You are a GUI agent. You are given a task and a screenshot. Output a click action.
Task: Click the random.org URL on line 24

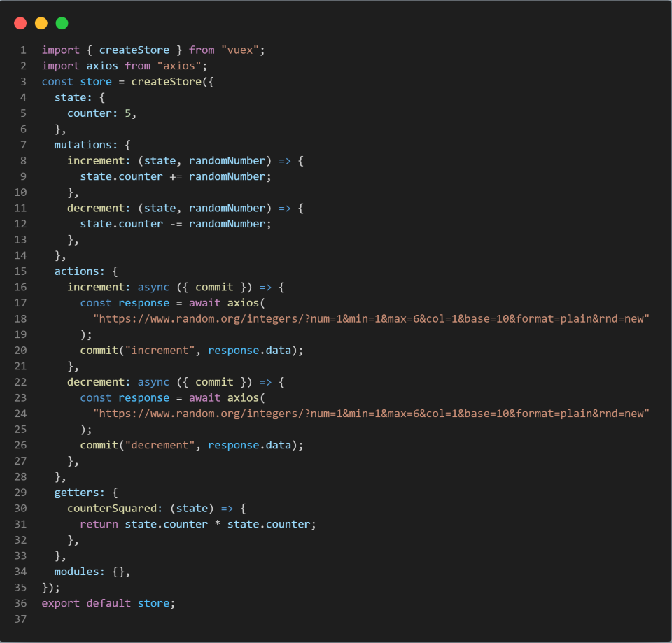pos(372,414)
